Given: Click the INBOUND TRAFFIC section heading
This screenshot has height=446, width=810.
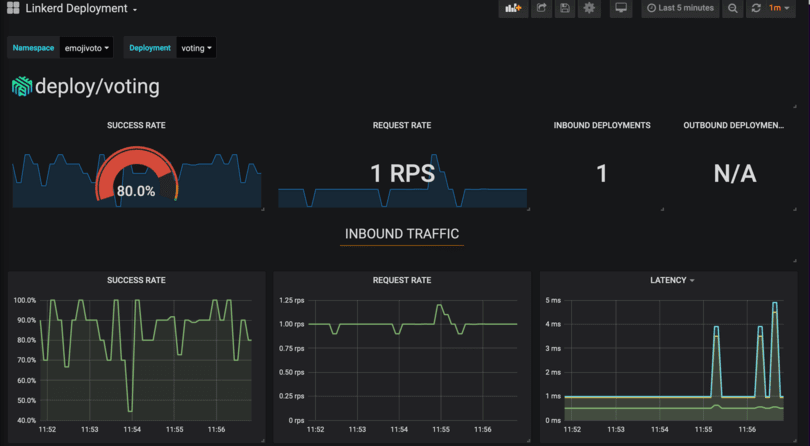Looking at the screenshot, I should (402, 234).
